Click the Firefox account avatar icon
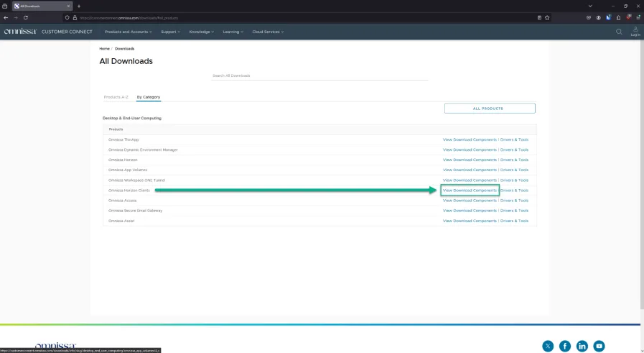Image resolution: width=644 pixels, height=353 pixels. pos(599,18)
